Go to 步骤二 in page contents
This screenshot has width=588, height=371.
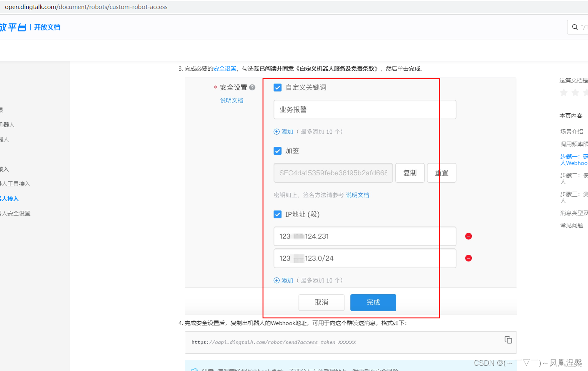click(574, 179)
